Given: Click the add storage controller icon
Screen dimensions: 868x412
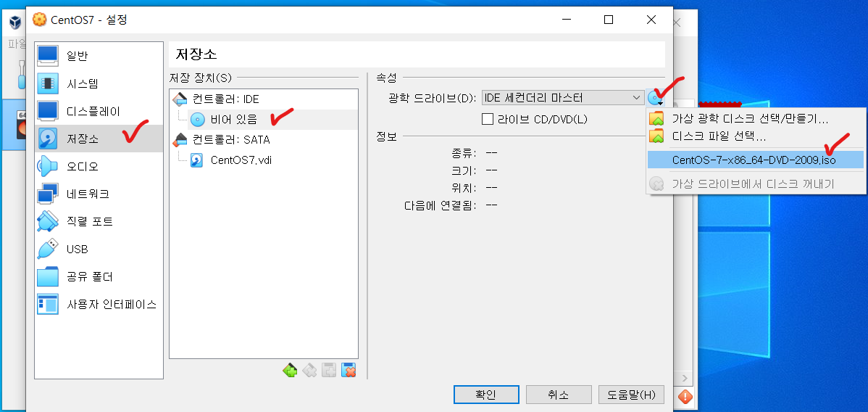Looking at the screenshot, I should [x=290, y=370].
